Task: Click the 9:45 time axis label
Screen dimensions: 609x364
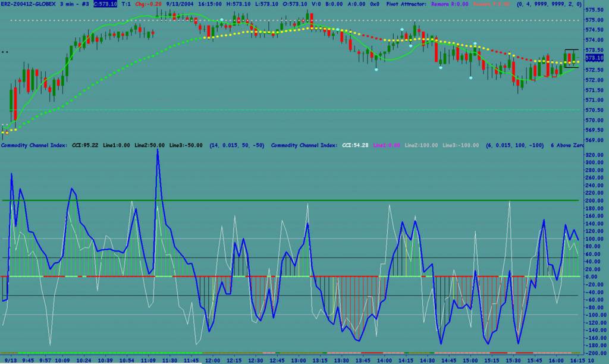Action: [x=27, y=360]
